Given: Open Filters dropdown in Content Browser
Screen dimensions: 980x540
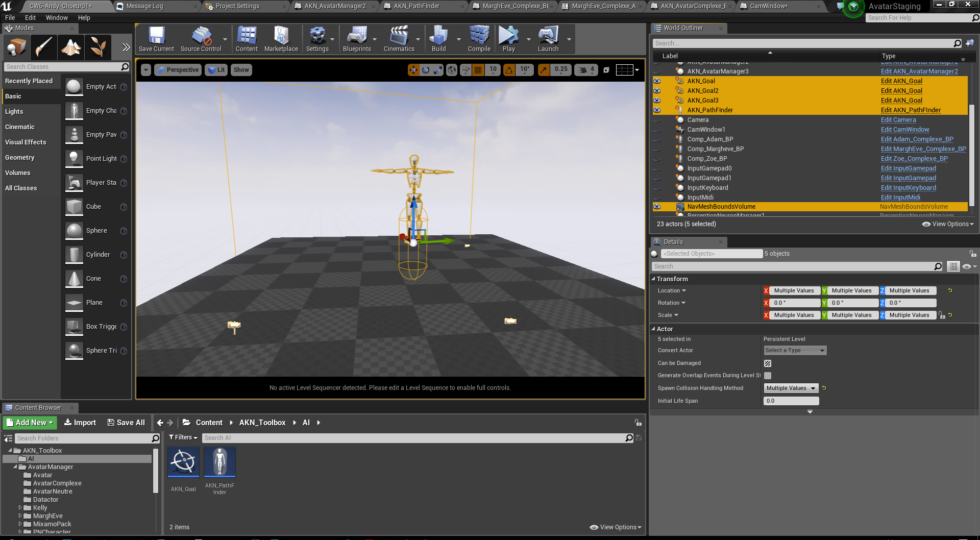Looking at the screenshot, I should [183, 437].
